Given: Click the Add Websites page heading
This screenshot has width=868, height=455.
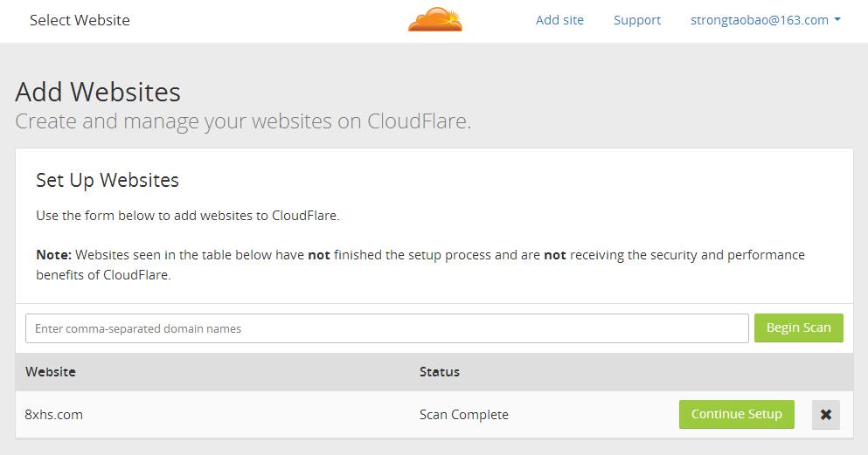Looking at the screenshot, I should (x=98, y=92).
